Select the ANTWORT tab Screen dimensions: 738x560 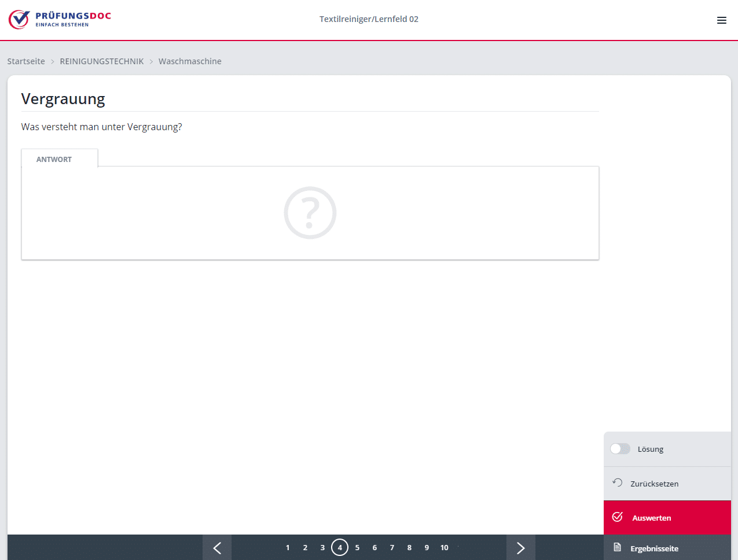(x=54, y=159)
